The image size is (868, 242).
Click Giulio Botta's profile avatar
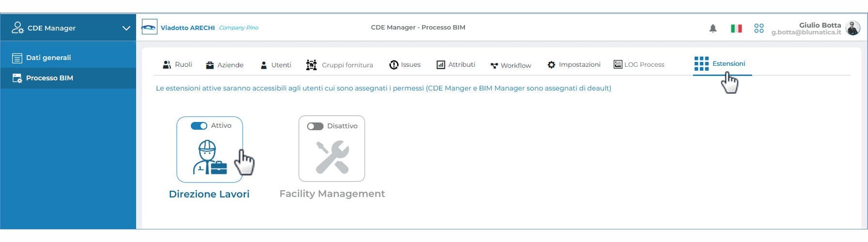tap(852, 28)
